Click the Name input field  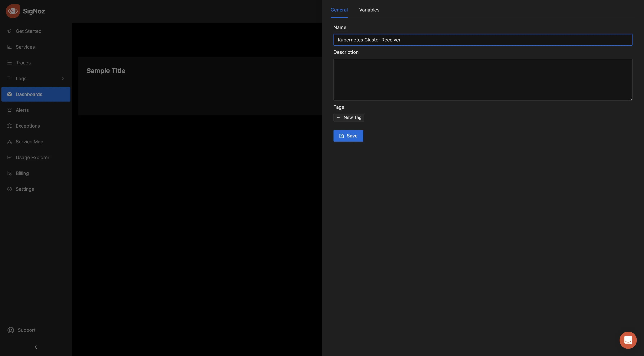[483, 39]
